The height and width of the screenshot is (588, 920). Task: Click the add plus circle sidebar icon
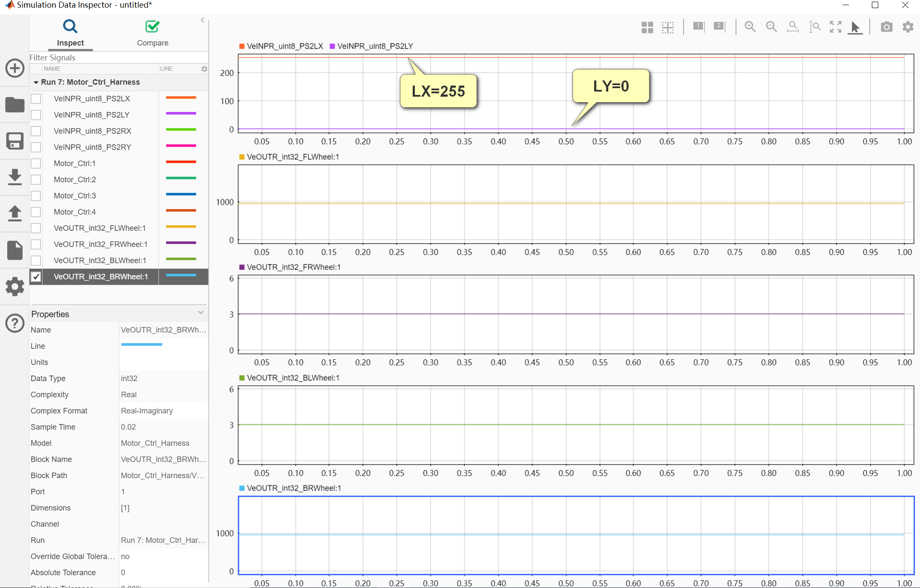pyautogui.click(x=15, y=68)
